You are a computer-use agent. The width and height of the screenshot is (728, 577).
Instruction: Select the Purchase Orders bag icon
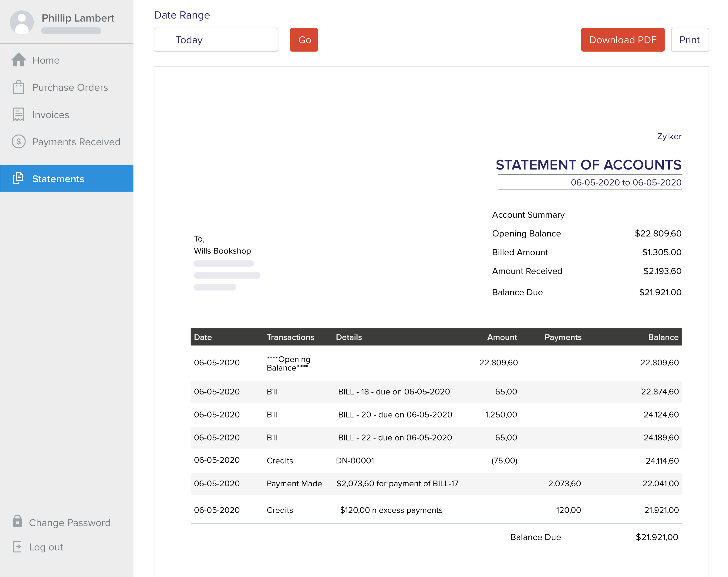19,87
